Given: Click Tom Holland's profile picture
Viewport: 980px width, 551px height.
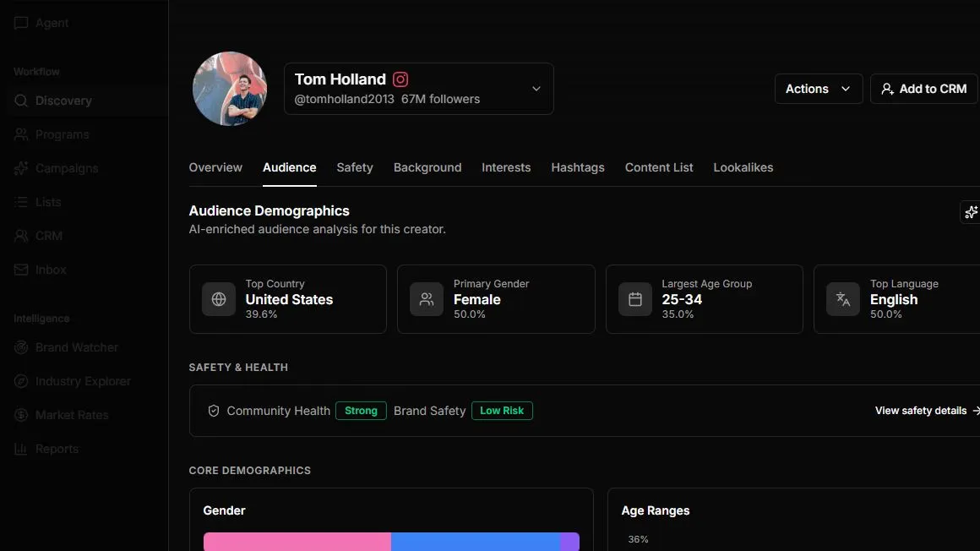Looking at the screenshot, I should [x=230, y=89].
